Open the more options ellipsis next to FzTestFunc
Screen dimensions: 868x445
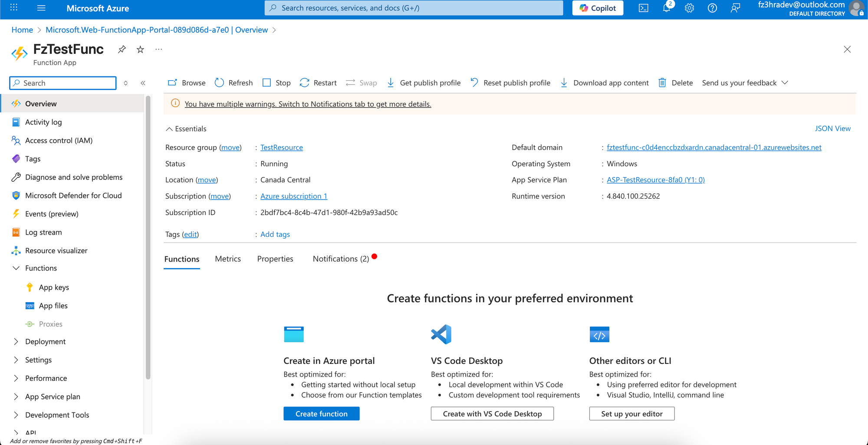click(x=159, y=49)
